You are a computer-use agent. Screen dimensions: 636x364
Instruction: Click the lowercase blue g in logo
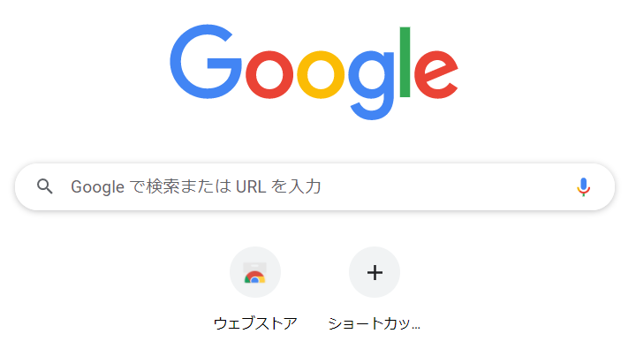pos(371,85)
